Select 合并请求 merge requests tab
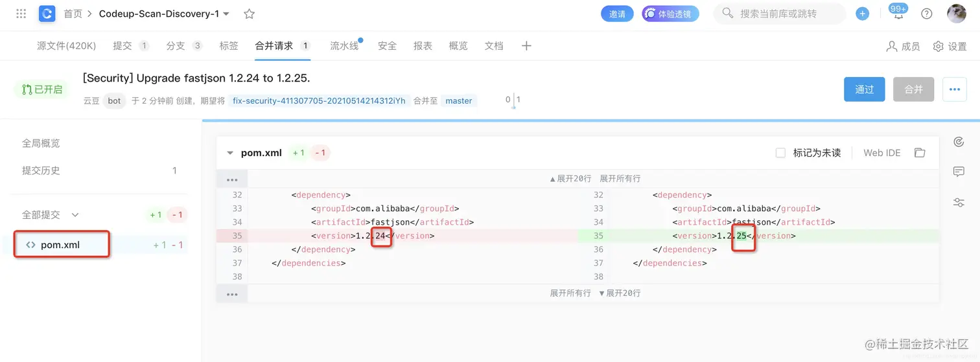This screenshot has height=362, width=980. 283,46
